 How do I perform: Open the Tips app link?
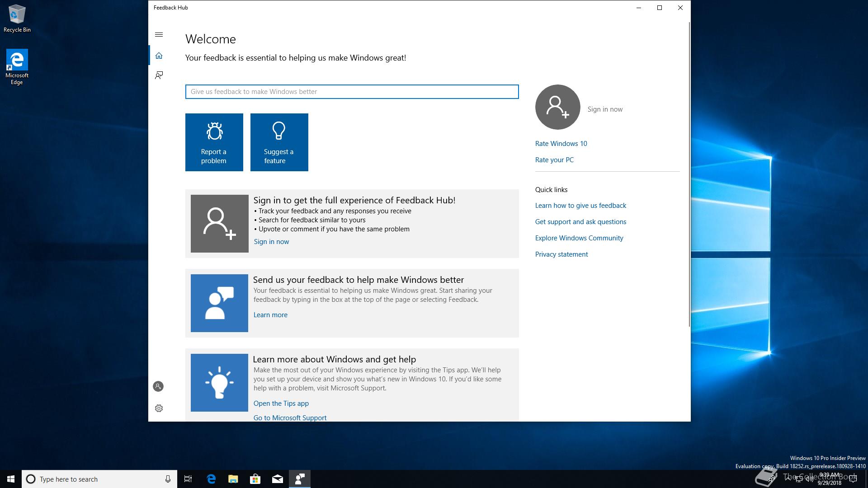[x=281, y=404]
